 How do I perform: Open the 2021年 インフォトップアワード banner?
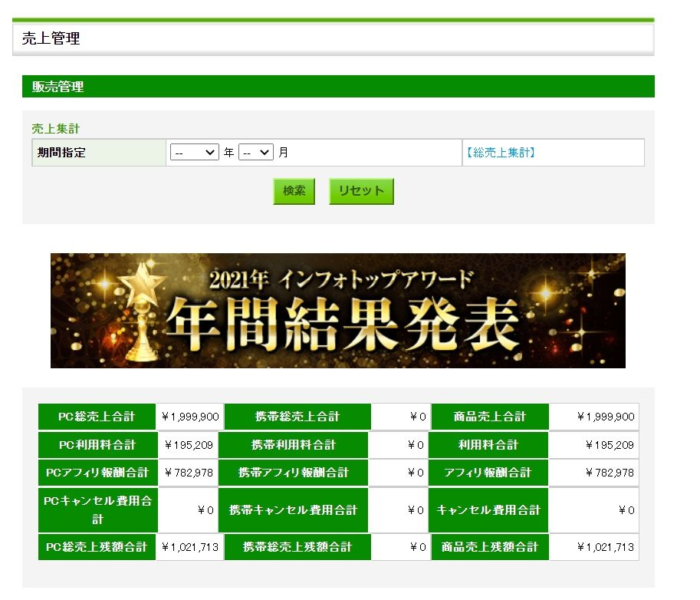[337, 311]
